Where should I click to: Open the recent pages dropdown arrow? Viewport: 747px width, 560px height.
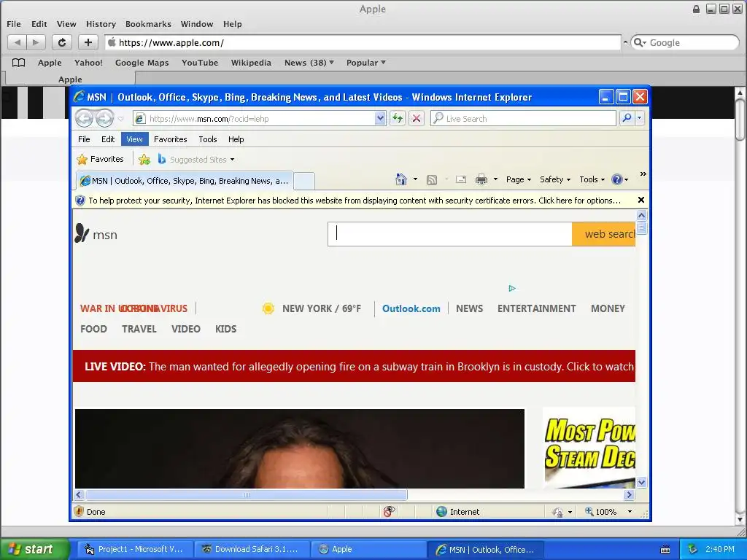(x=121, y=119)
